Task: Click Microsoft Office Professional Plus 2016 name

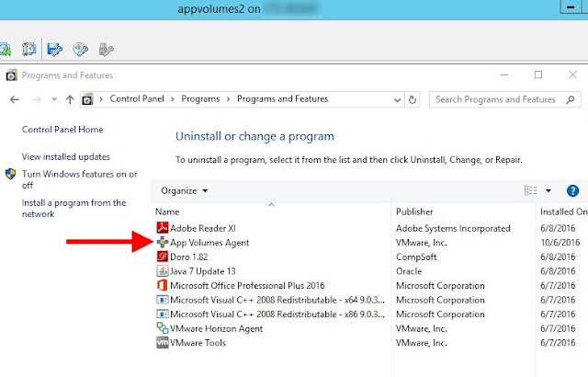Action: pos(247,285)
